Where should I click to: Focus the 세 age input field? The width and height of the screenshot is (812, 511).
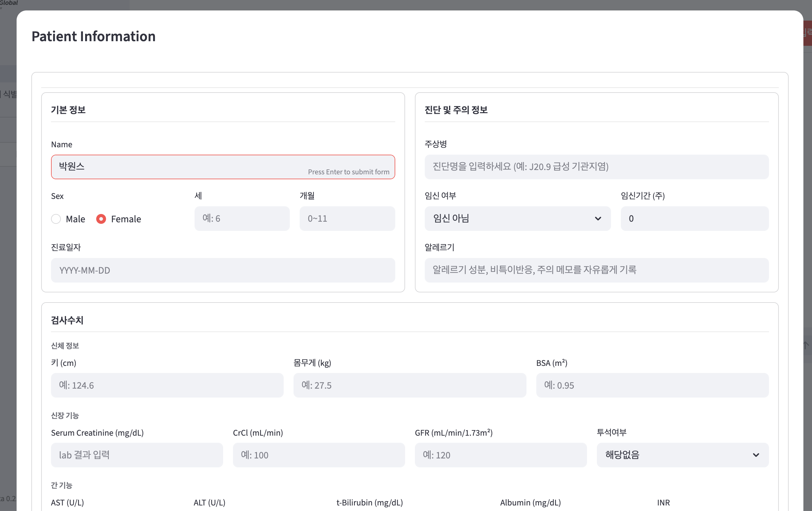click(x=242, y=219)
